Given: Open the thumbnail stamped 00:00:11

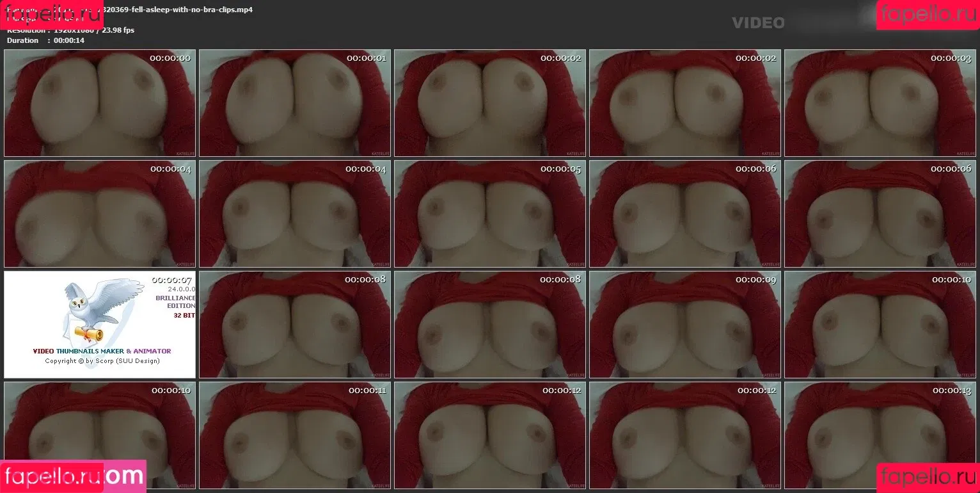Looking at the screenshot, I should tap(294, 435).
